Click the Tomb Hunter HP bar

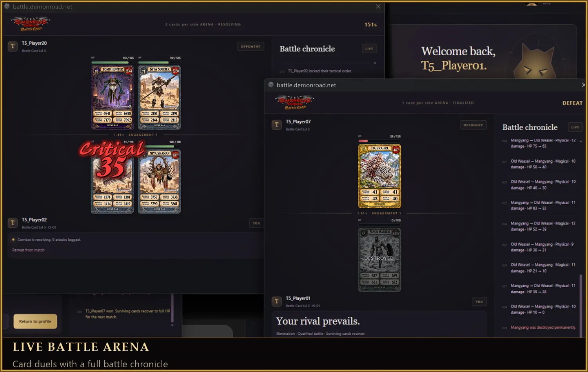tap(113, 62)
